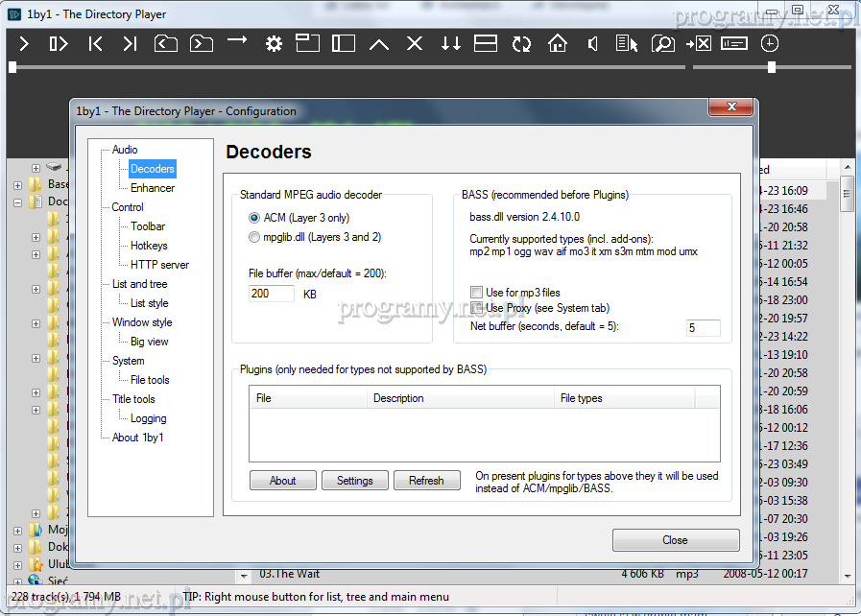Click the File buffer KB input field
The width and height of the screenshot is (861, 616).
tap(272, 294)
